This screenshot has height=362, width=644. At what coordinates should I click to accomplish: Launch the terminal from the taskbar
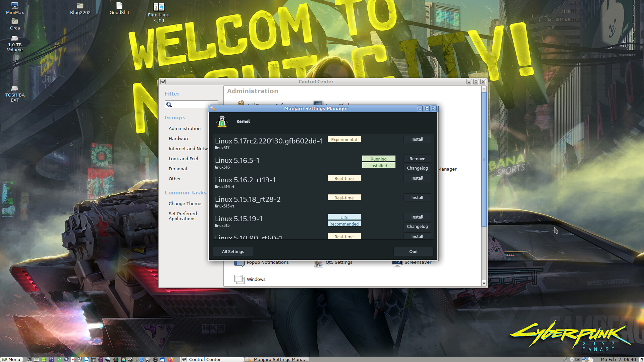click(29, 359)
